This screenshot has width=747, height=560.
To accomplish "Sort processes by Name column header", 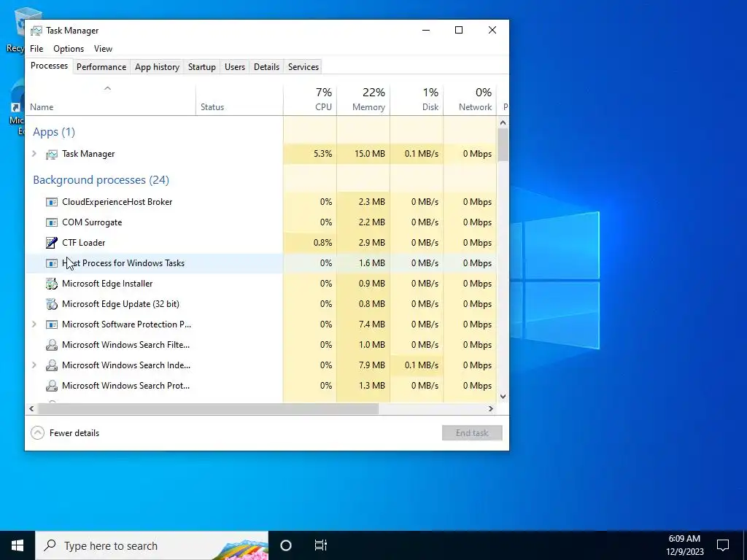I will (x=110, y=100).
